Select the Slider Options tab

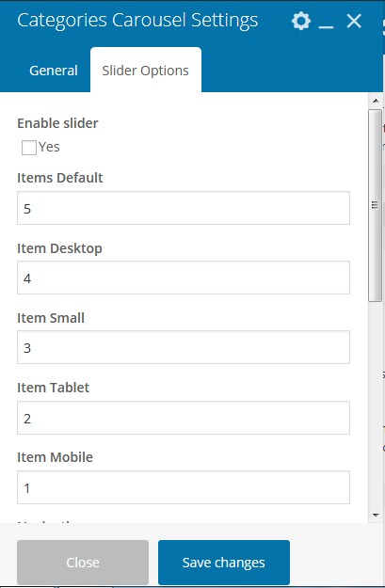[146, 71]
